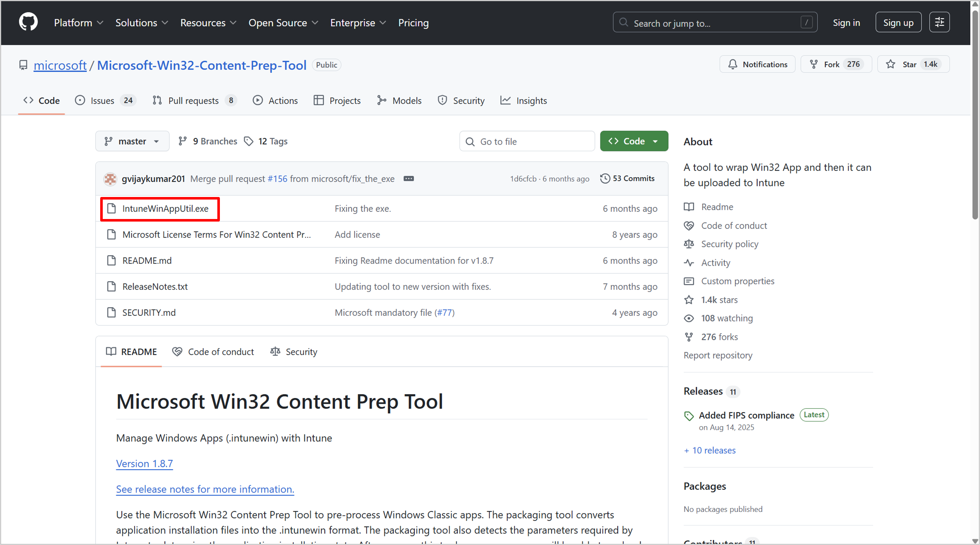980x545 pixels.
Task: Expand the Open Source menu
Action: 283,23
